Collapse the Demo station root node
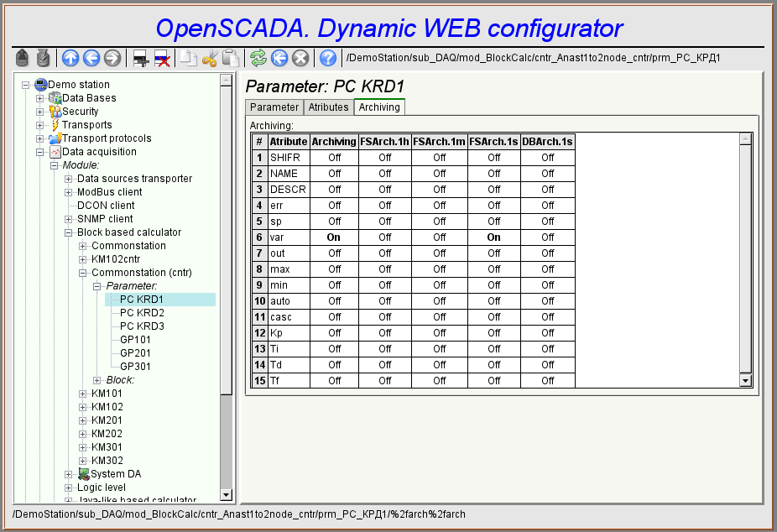This screenshot has height=532, width=777. 26,86
